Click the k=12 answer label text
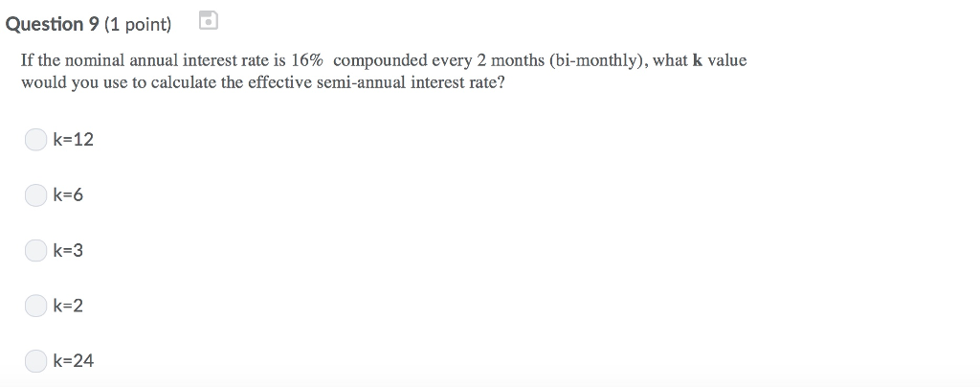This screenshot has height=387, width=980. tap(73, 140)
